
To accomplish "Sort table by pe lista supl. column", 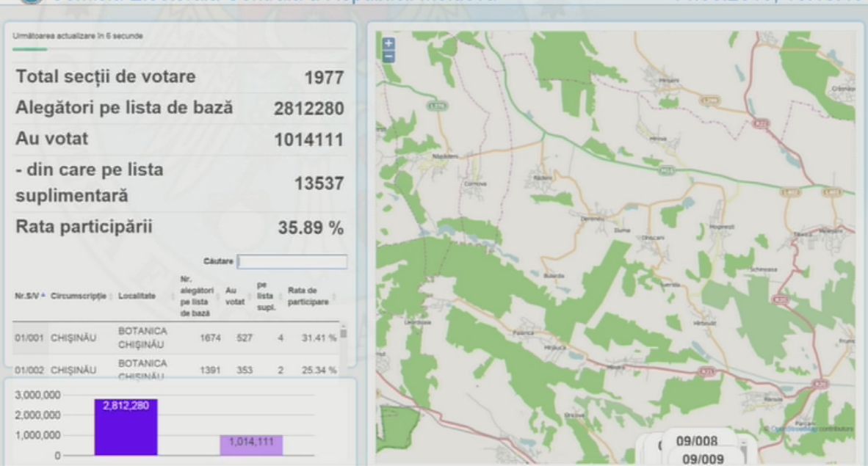I will pyautogui.click(x=267, y=296).
